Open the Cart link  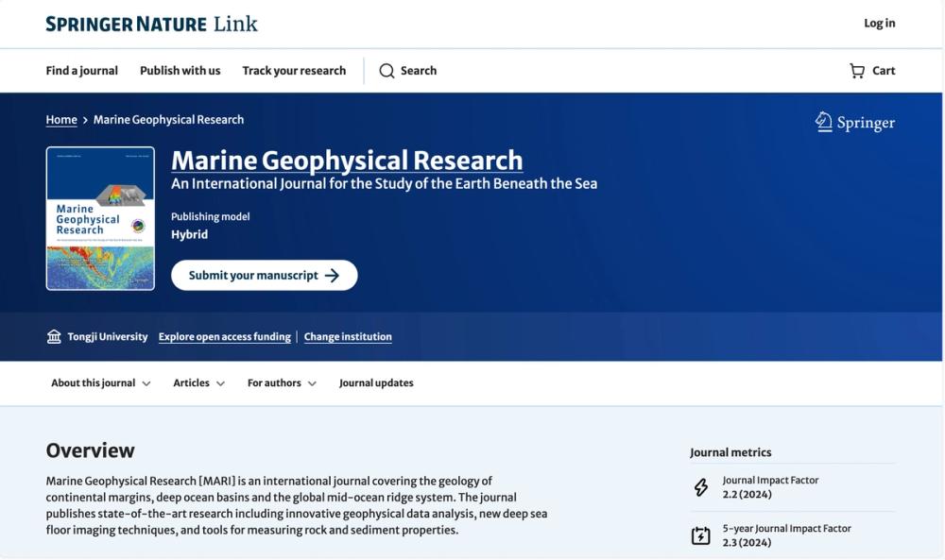(x=872, y=71)
